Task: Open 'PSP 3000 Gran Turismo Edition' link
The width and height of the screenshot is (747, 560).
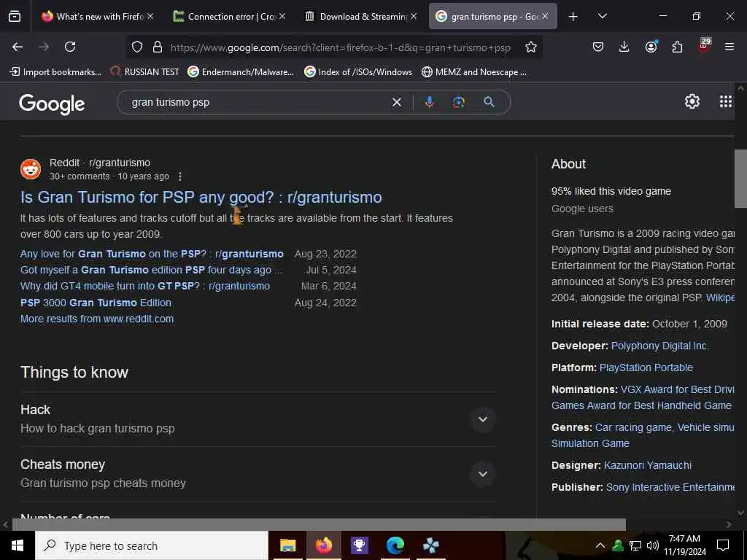Action: 96,303
